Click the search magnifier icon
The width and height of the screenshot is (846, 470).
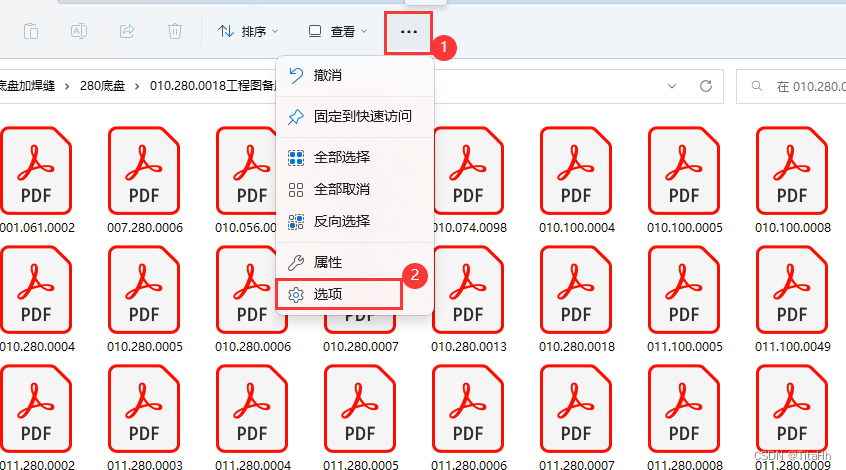[x=756, y=86]
